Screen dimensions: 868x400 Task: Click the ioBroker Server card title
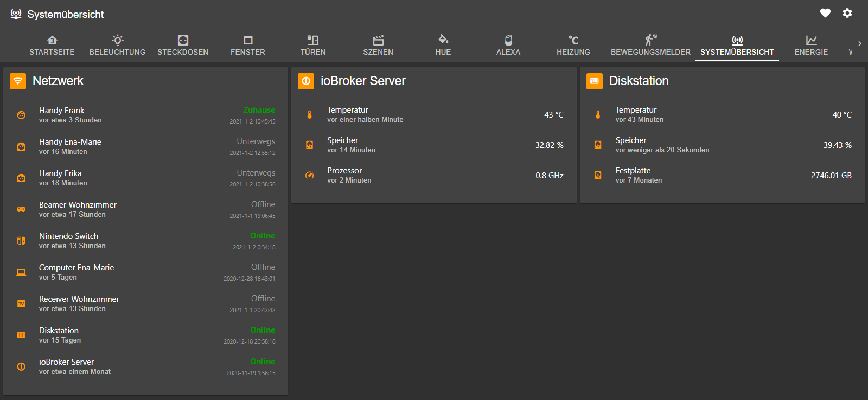pos(363,81)
